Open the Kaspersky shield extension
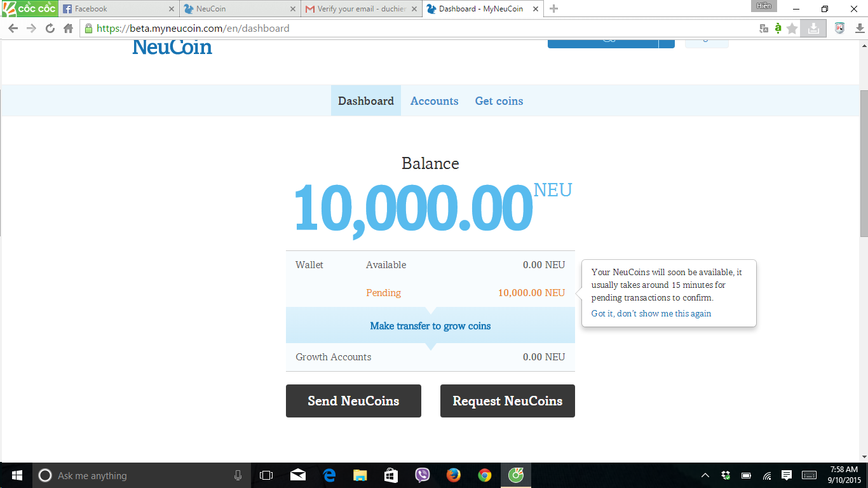The image size is (868, 488). [839, 28]
